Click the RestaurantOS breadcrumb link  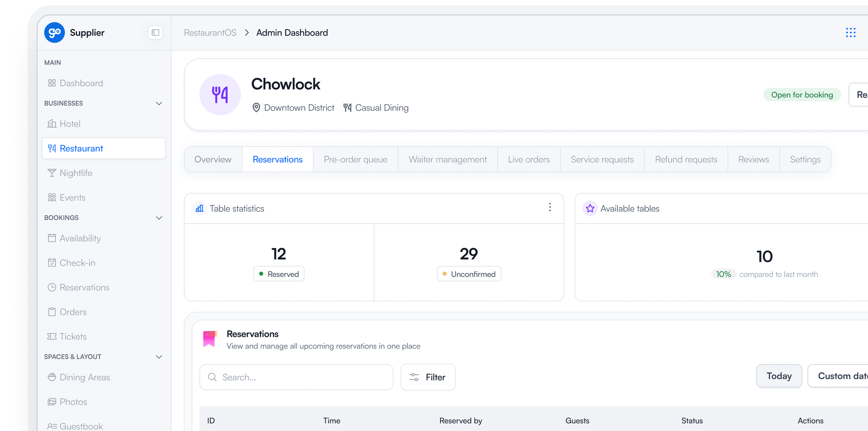pyautogui.click(x=210, y=33)
